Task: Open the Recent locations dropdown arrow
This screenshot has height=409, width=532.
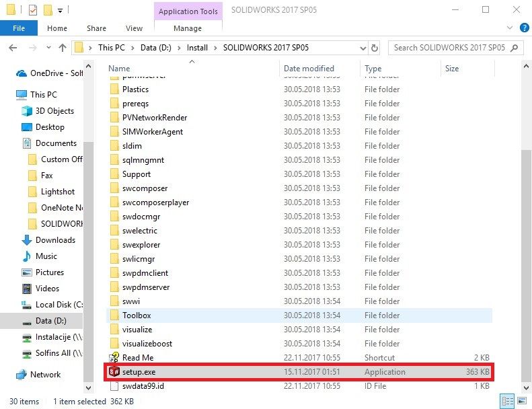Action: (x=48, y=48)
